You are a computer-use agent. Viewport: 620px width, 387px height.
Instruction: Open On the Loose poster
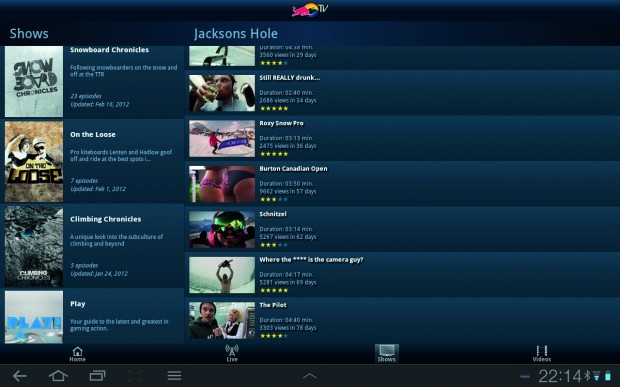[x=34, y=162]
